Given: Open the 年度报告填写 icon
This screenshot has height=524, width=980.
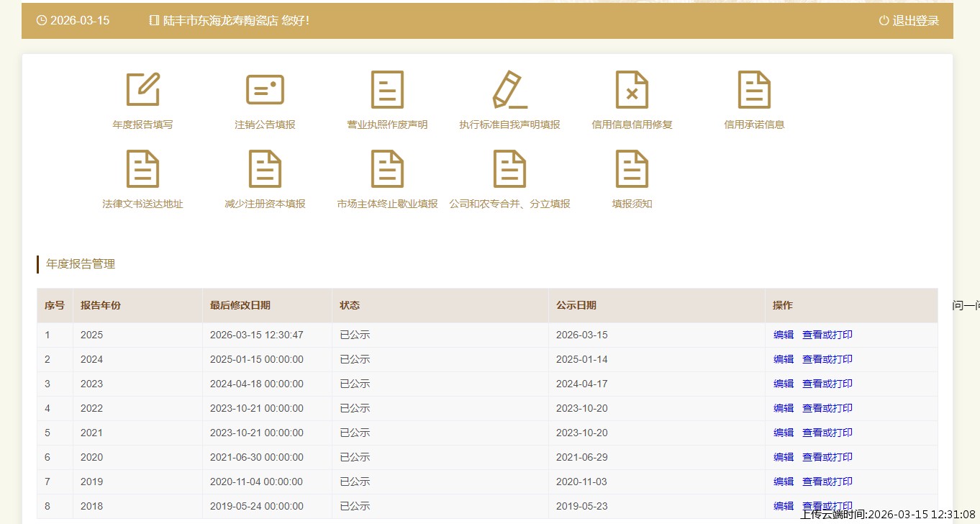Looking at the screenshot, I should [142, 90].
